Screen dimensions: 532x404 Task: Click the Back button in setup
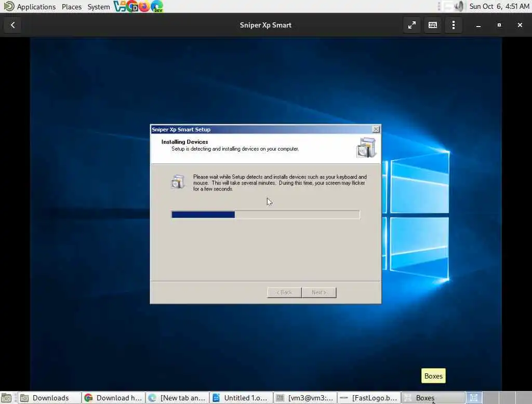pos(284,292)
